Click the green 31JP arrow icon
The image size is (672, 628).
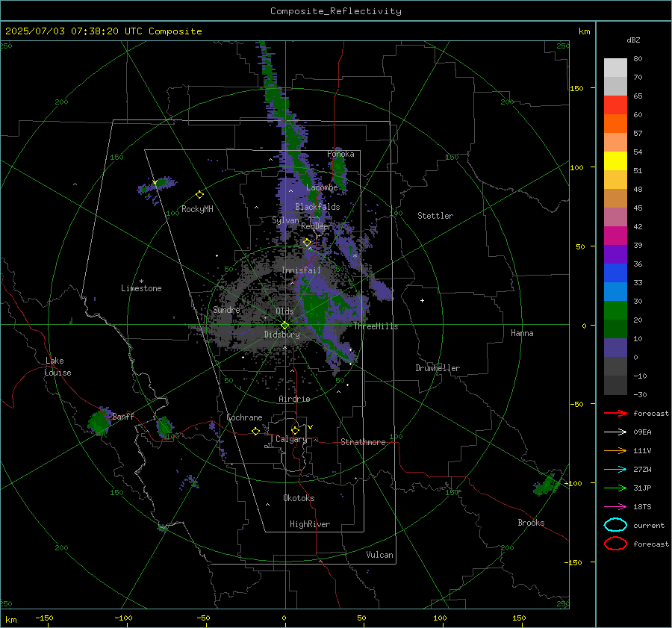615,488
